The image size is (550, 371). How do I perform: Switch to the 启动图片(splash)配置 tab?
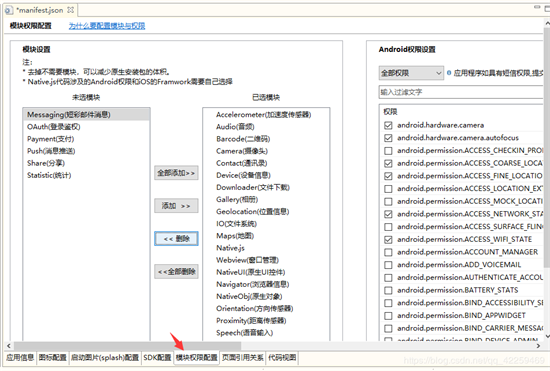105,358
